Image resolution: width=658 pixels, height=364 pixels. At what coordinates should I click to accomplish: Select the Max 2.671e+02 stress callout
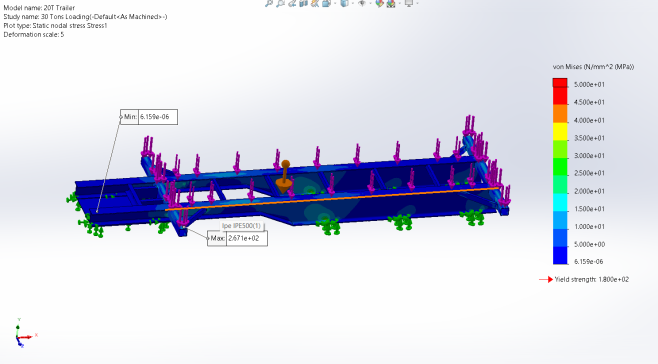[238, 238]
